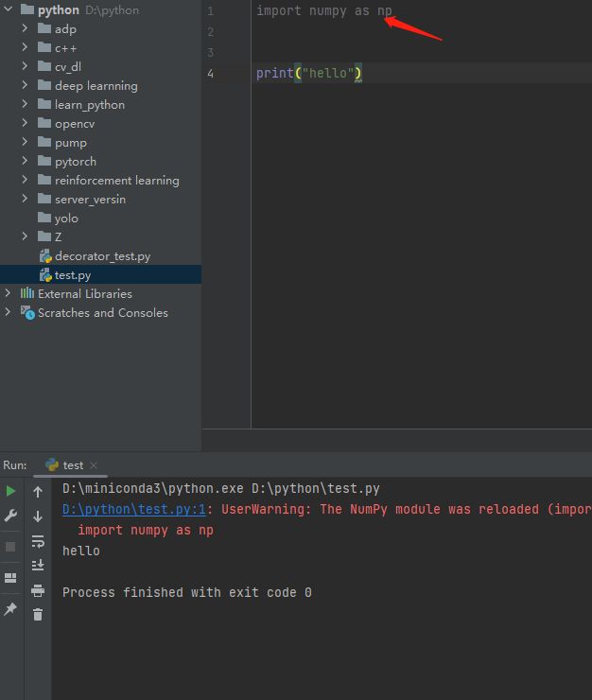Image resolution: width=592 pixels, height=700 pixels.
Task: Expand the learn_python folder
Action: tap(25, 103)
